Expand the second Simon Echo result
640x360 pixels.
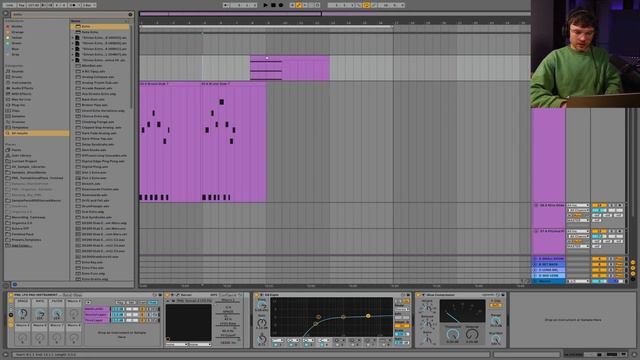click(73, 43)
